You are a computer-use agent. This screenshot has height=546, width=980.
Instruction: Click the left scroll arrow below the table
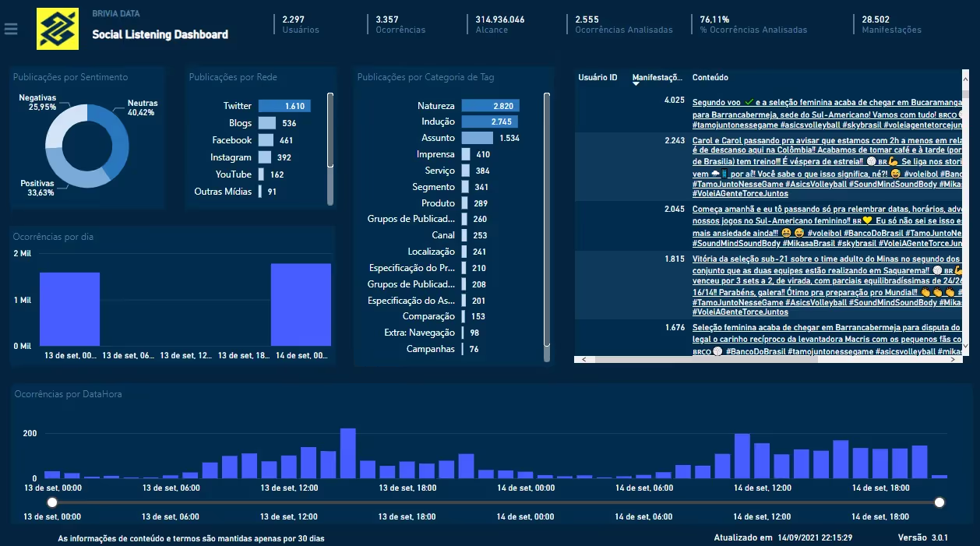click(583, 359)
